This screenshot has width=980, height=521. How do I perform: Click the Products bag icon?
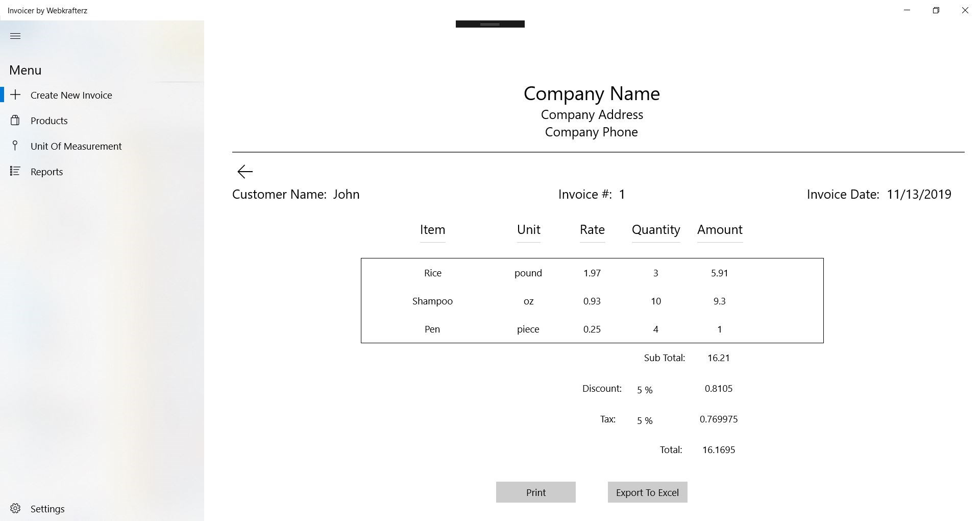15,121
